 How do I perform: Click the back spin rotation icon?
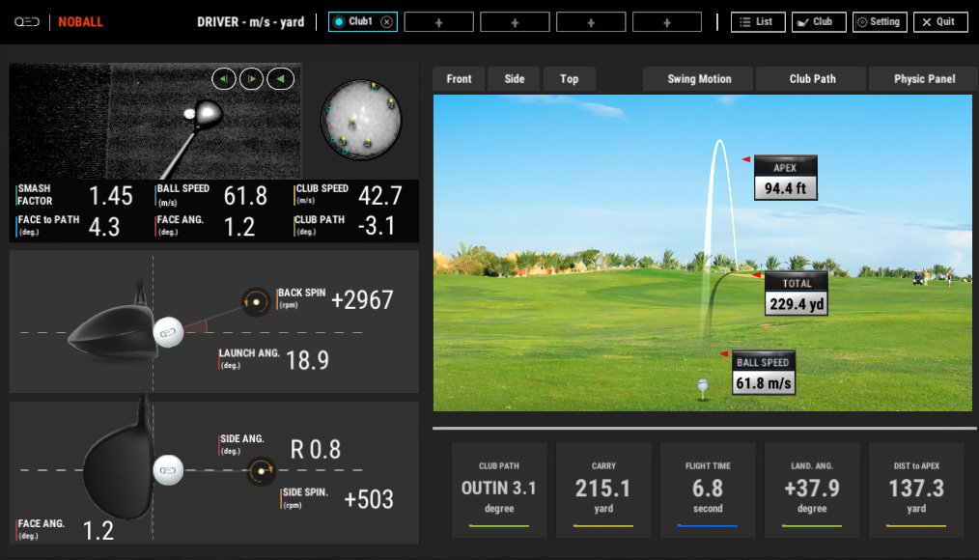(255, 302)
